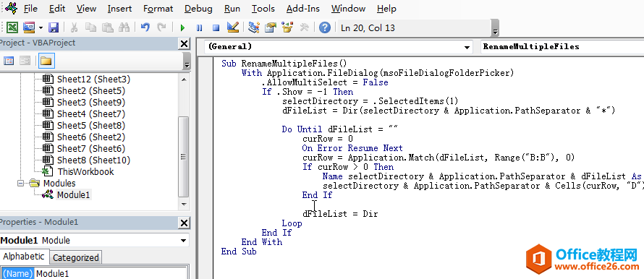Collapse the Modules folder
This screenshot has width=644, height=279.
point(20,183)
